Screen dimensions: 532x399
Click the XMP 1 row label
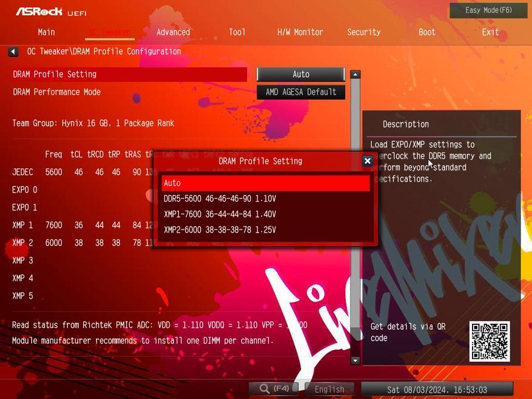pos(22,225)
